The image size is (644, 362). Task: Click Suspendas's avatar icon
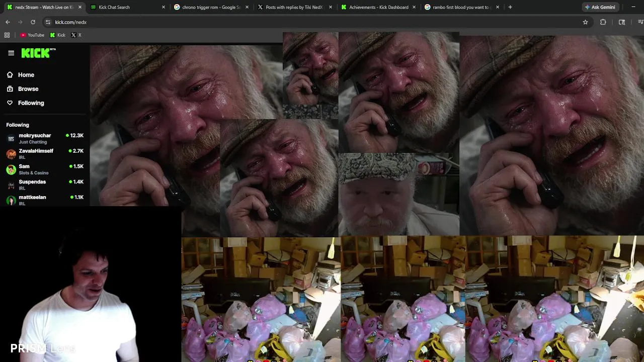coord(11,185)
